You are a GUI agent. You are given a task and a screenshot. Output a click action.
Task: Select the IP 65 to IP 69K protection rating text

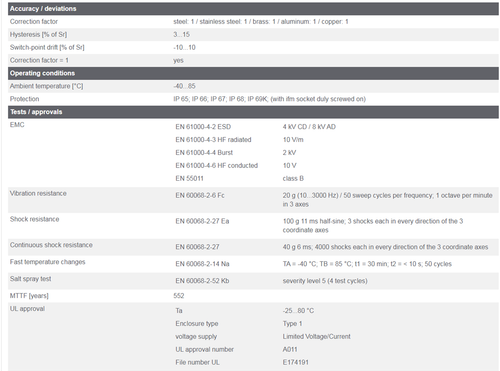(269, 99)
